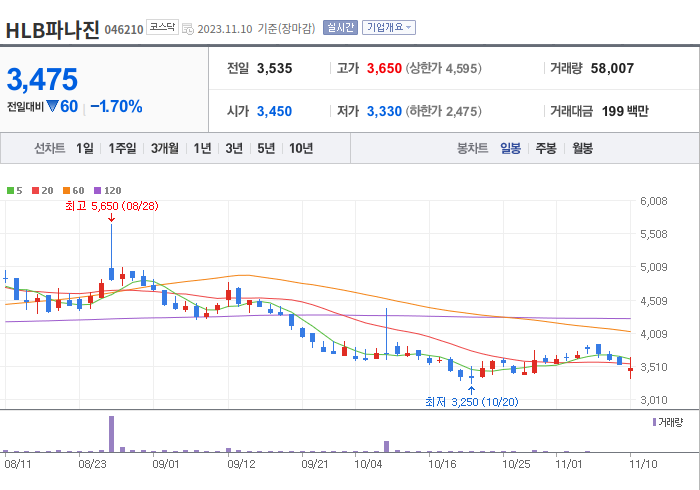This screenshot has height=490, width=700.
Task: Click the 4,009 price axis label
Action: click(654, 334)
